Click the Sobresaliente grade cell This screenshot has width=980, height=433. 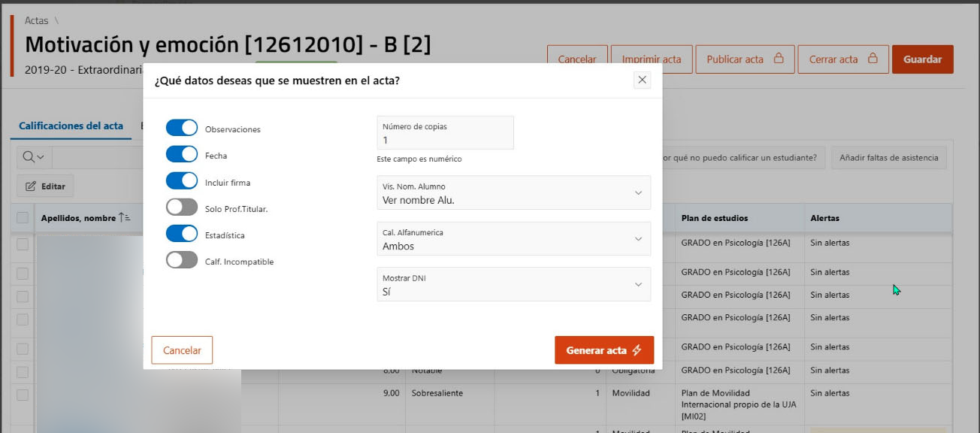click(437, 393)
